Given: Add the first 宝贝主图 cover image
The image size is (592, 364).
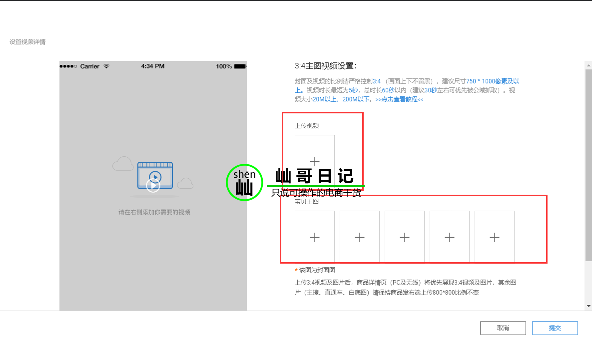Looking at the screenshot, I should coord(315,237).
